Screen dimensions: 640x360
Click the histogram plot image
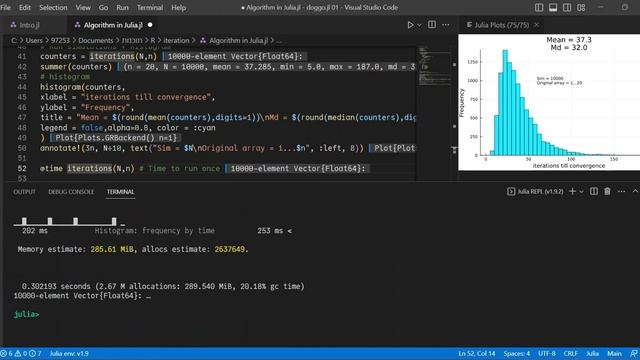coord(549,102)
